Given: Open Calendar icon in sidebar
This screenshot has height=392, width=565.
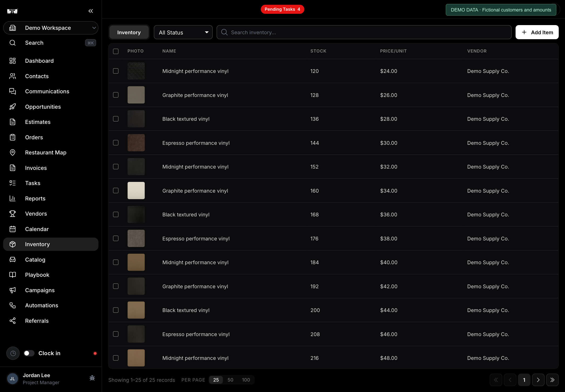Looking at the screenshot, I should (x=13, y=229).
